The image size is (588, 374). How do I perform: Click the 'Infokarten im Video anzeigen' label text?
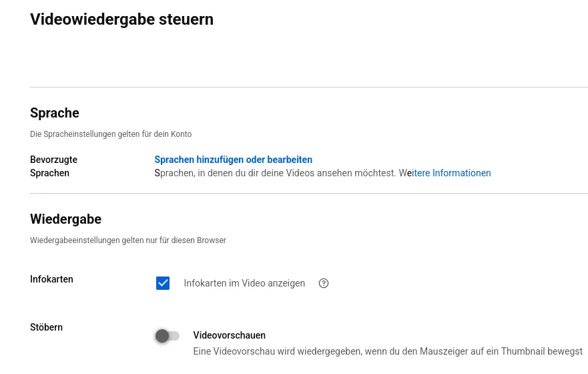pos(244,283)
